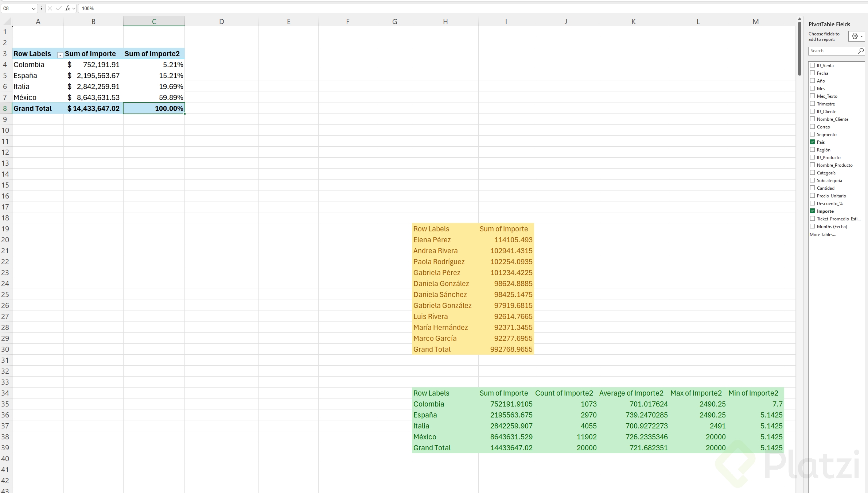868x493 pixels.
Task: Click the search magnifier icon in PivotTable Fields
Action: (x=861, y=51)
